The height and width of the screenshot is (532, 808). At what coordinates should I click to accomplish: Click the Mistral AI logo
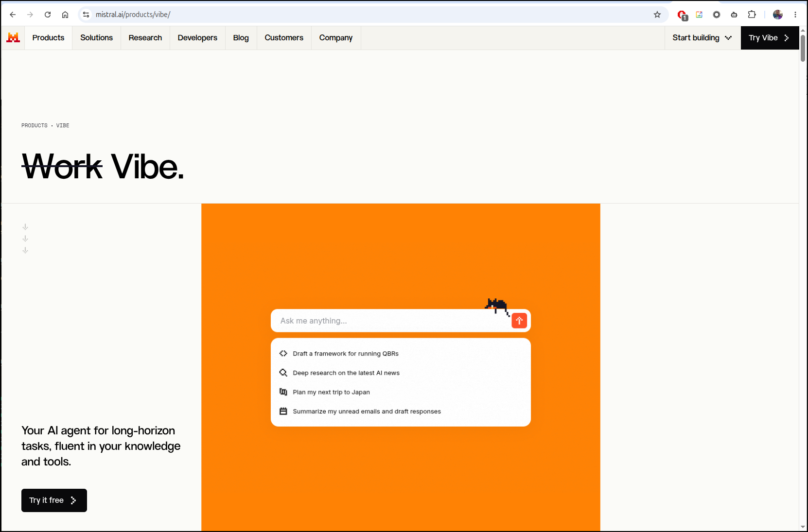pyautogui.click(x=13, y=38)
